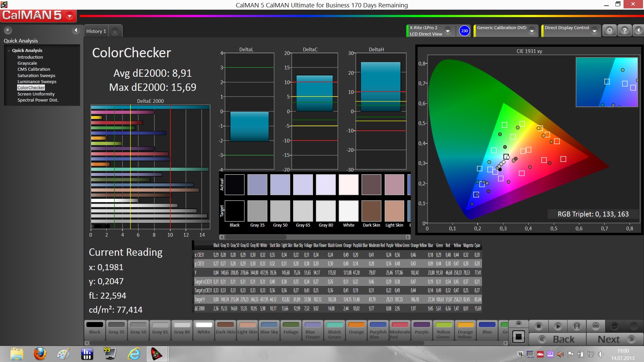Switch to the History 1 tab

click(x=96, y=31)
